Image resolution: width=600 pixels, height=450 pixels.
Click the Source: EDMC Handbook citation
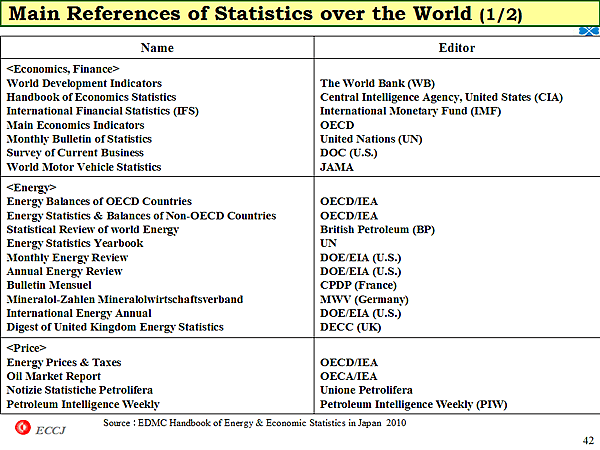coord(255,423)
